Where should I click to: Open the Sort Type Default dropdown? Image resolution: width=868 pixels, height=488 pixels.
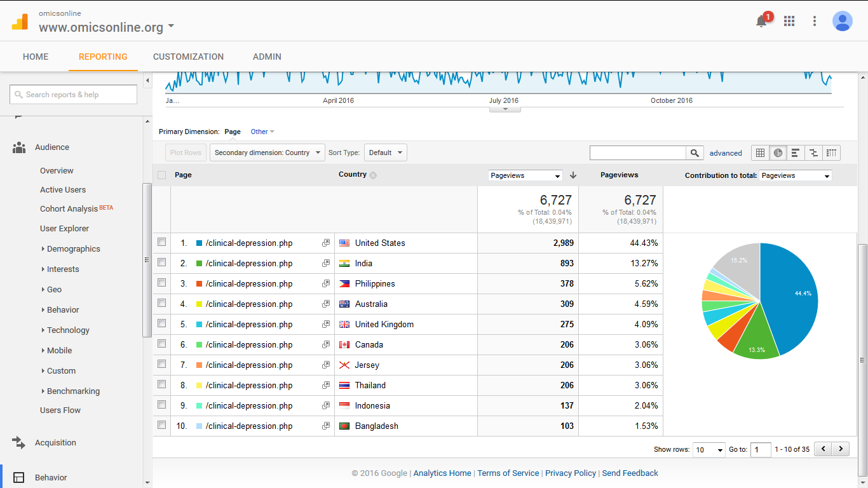385,152
